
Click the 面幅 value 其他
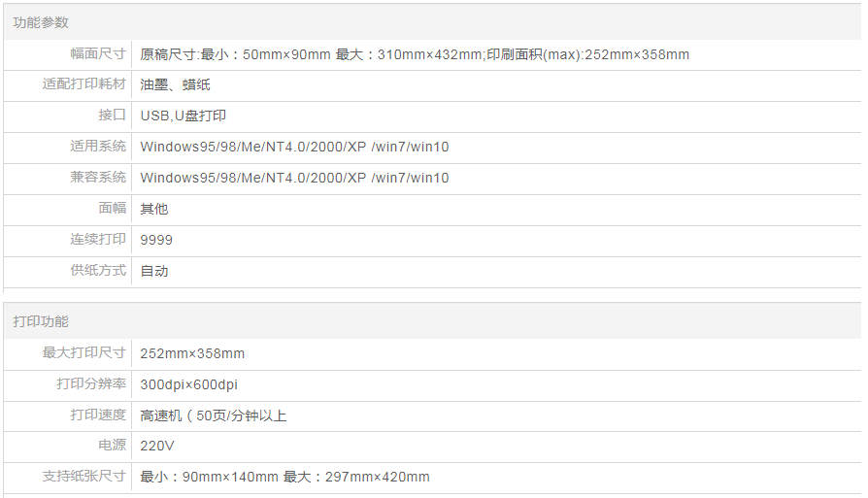click(154, 210)
